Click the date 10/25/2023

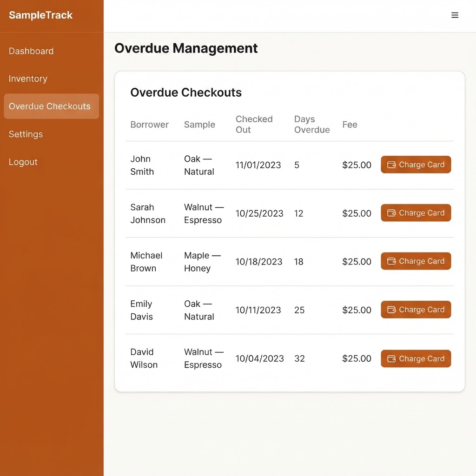pyautogui.click(x=259, y=213)
